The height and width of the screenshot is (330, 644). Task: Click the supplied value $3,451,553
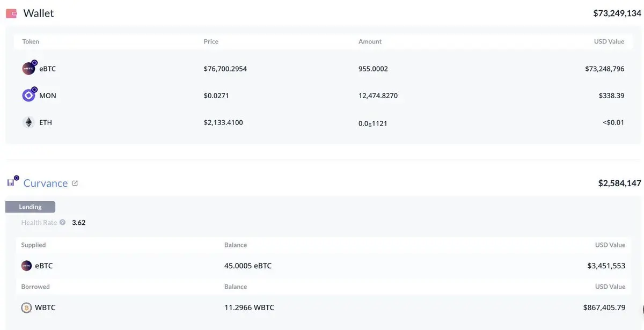pyautogui.click(x=606, y=266)
